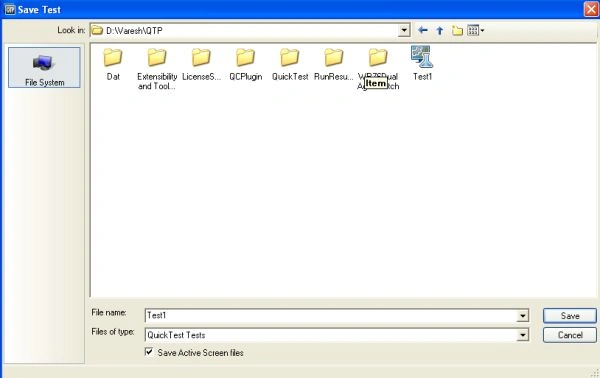This screenshot has width=600, height=378.
Task: Expand the File name dropdown arrow
Action: [523, 316]
